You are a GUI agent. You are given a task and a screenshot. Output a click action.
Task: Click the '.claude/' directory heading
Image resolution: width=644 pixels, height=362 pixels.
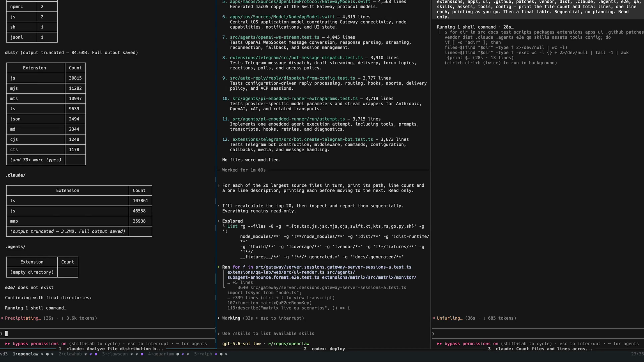point(15,175)
